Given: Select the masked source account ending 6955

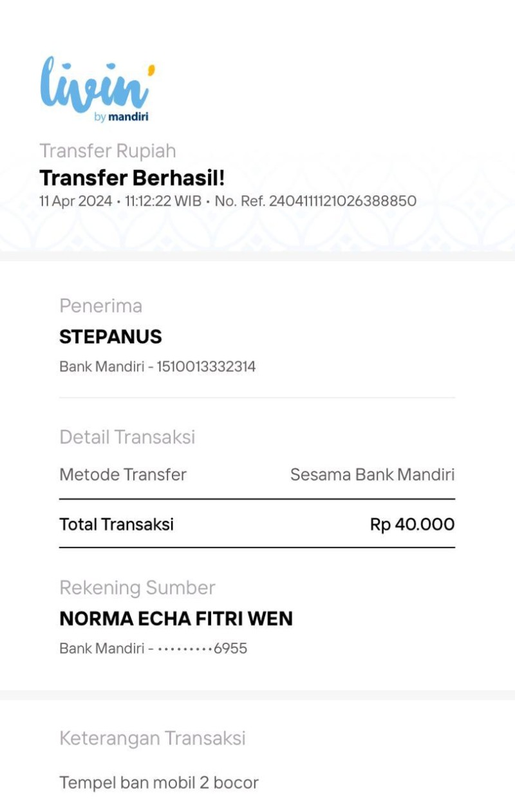Looking at the screenshot, I should (202, 648).
